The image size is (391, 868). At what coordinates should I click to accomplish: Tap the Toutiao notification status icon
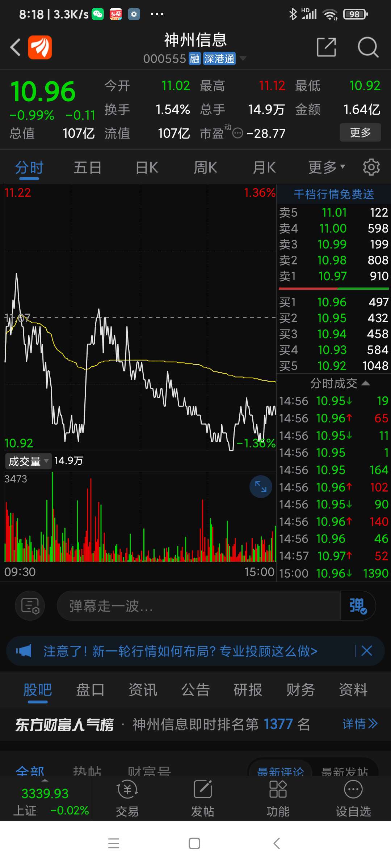click(x=116, y=14)
